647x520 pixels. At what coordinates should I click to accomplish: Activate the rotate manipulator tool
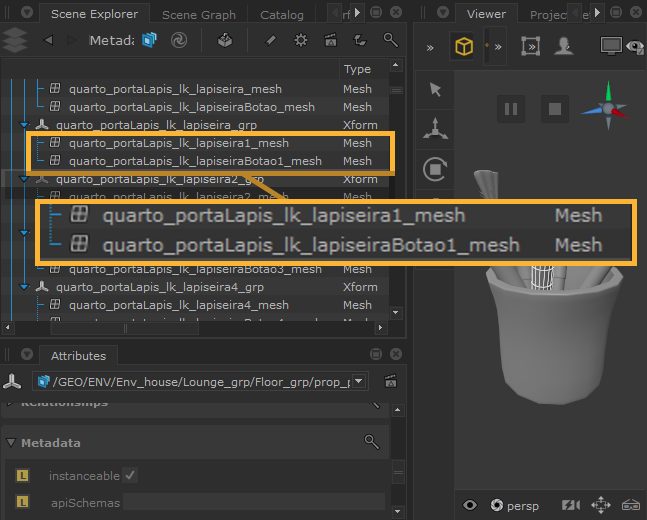(x=435, y=169)
